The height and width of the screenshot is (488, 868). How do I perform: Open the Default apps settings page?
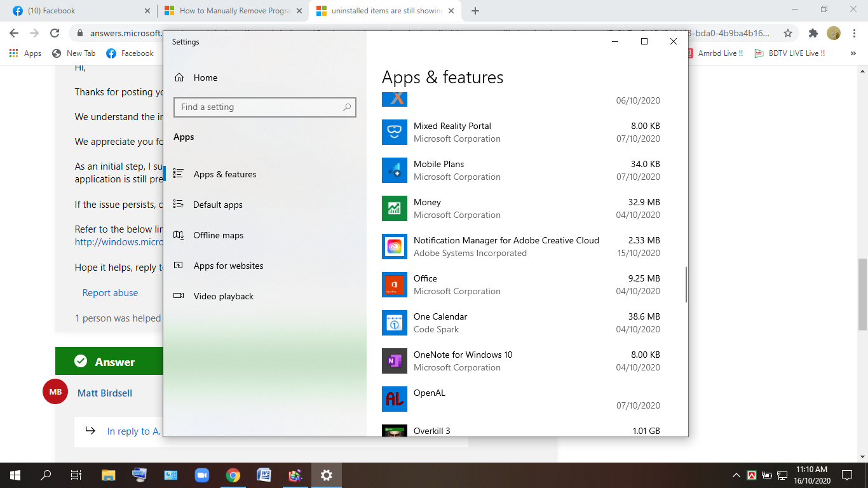(218, 205)
